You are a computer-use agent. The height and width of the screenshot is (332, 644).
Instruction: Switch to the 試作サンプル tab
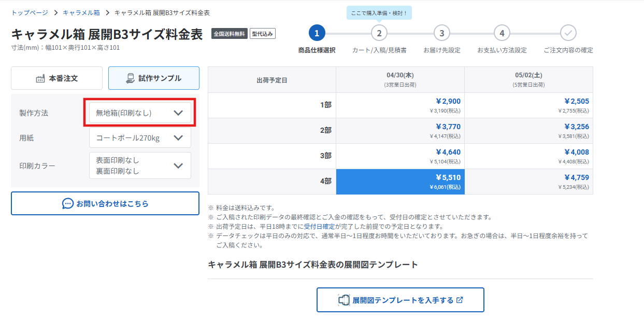[x=154, y=78]
